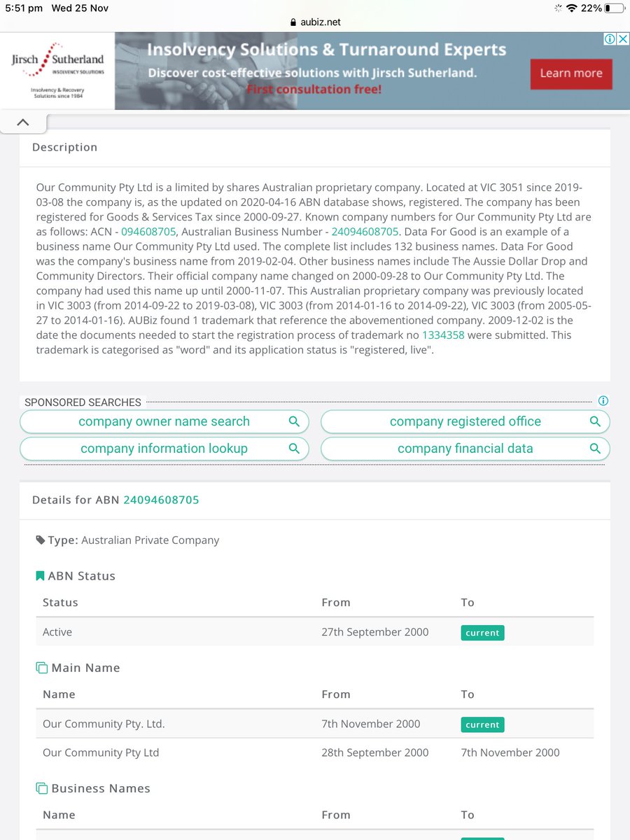Open trademark number 1334358 link
630x840 pixels.
[x=443, y=335]
